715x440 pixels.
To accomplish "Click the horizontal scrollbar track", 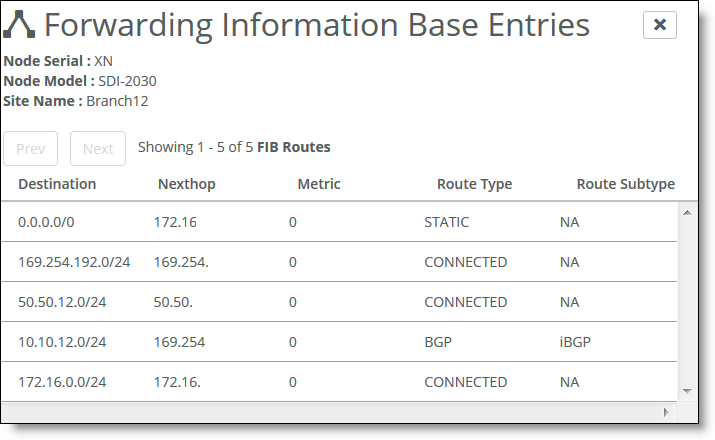I will click(331, 412).
